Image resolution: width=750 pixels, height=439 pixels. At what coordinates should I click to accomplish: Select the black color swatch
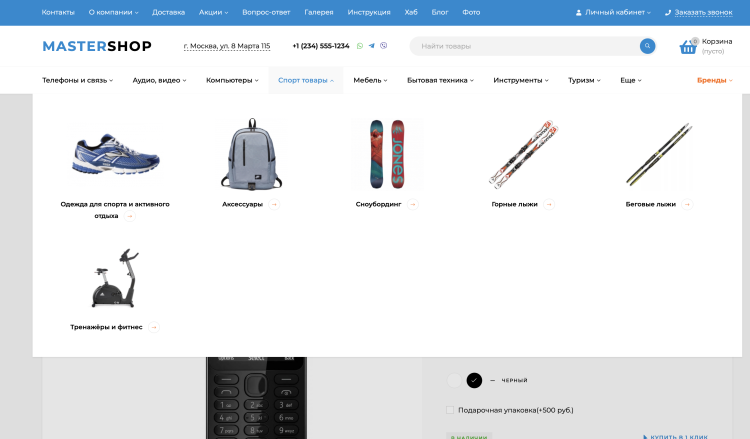[474, 380]
